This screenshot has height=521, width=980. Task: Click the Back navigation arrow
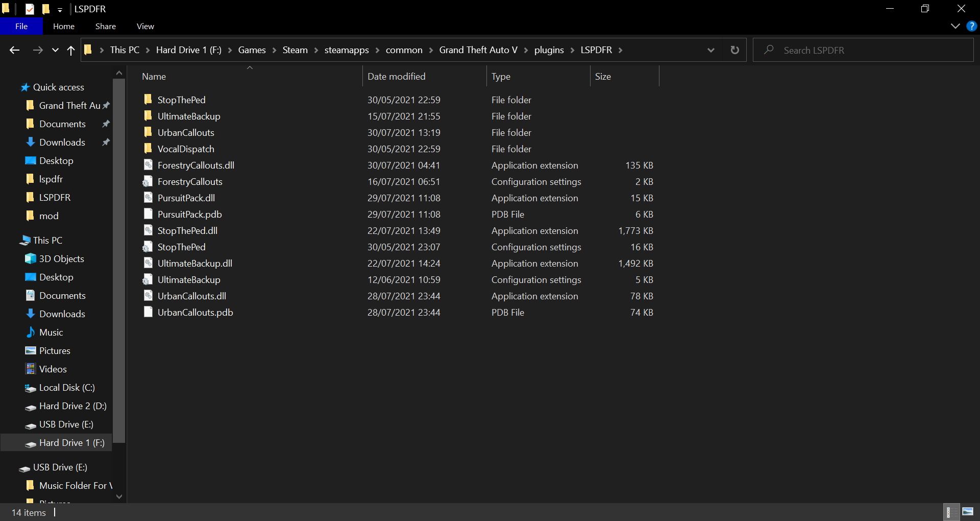coord(14,50)
